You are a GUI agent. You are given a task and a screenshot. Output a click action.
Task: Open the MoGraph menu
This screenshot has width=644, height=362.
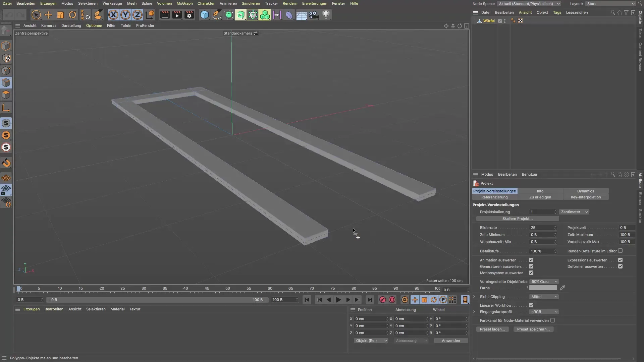point(184,3)
